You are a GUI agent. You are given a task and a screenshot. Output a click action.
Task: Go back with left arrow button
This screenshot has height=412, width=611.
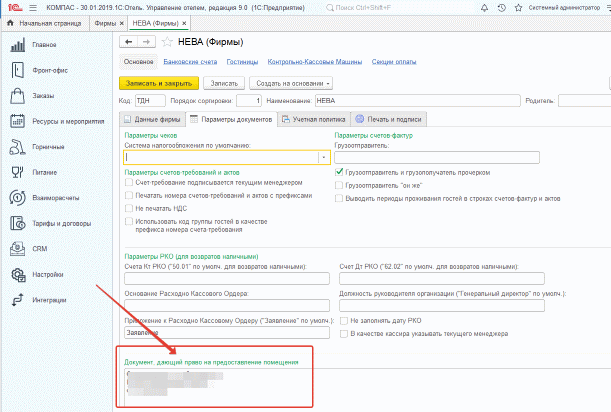129,42
